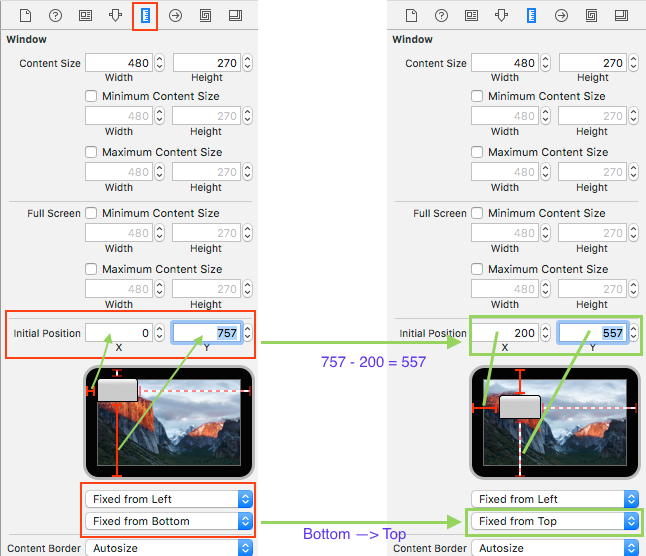The image size is (646, 556).
Task: Open left panel's Fixed from Left dropdown
Action: click(x=167, y=499)
